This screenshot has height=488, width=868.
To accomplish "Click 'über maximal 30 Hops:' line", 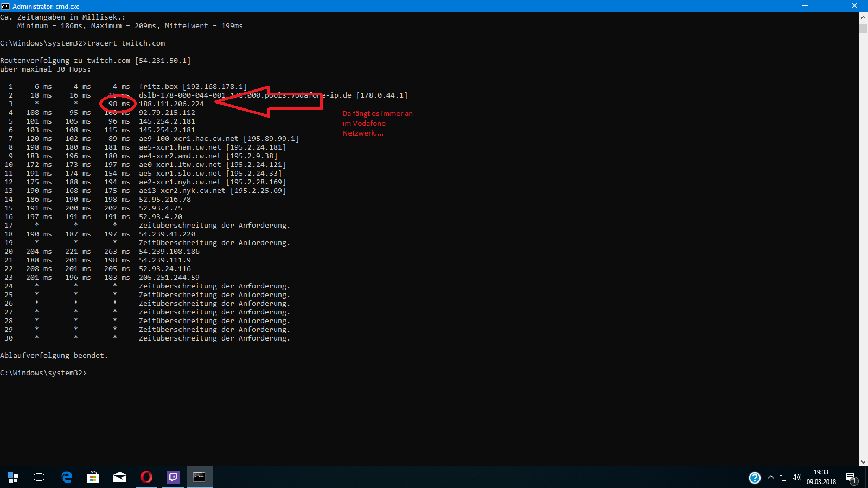I will [x=46, y=69].
